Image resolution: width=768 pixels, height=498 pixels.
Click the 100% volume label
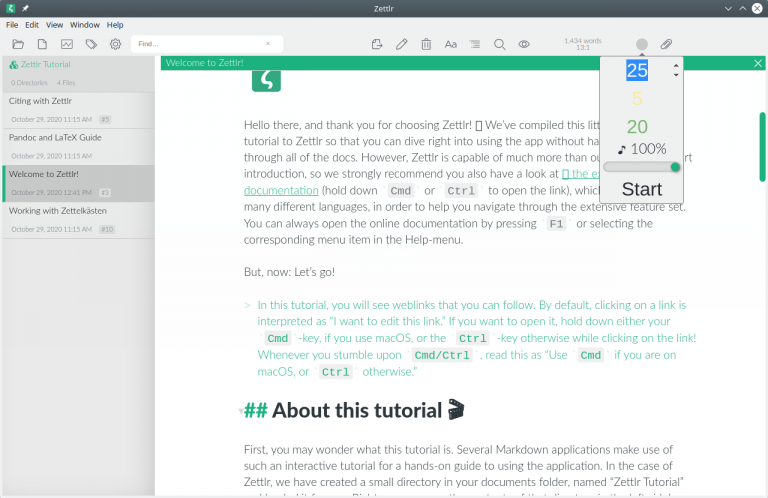coord(648,149)
